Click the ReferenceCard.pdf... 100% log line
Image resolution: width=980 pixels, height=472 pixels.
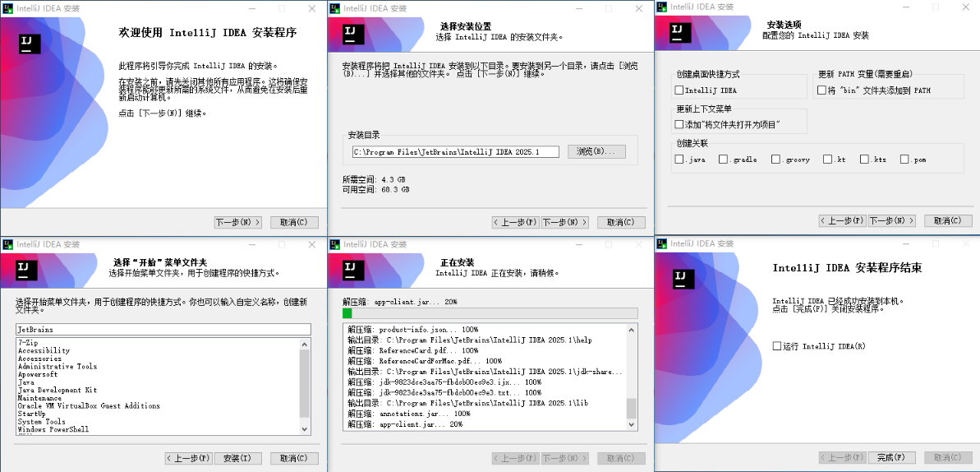point(413,350)
